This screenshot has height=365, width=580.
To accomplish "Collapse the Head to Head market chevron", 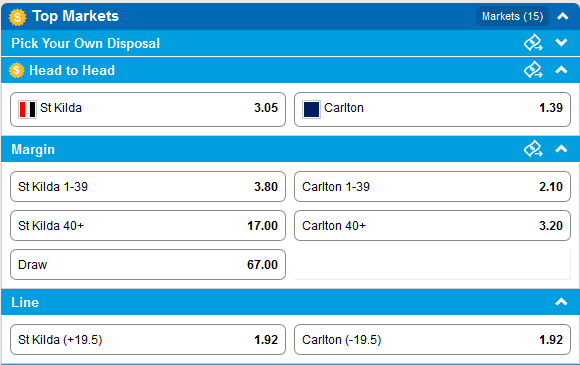I will (561, 70).
